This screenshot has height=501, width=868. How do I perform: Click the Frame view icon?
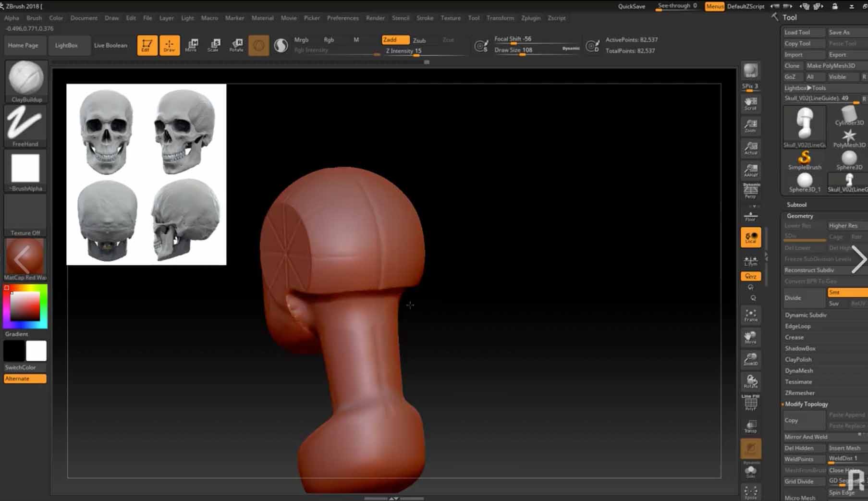tap(750, 315)
